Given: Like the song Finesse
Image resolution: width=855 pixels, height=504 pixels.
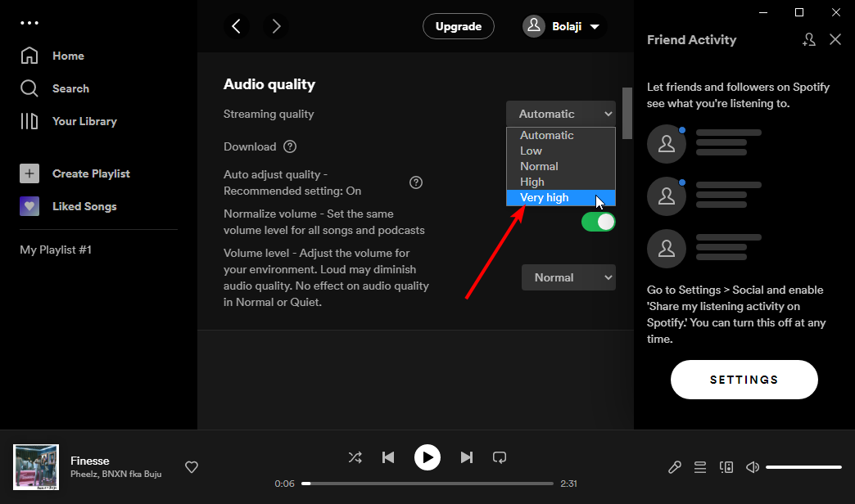Looking at the screenshot, I should click(x=192, y=467).
